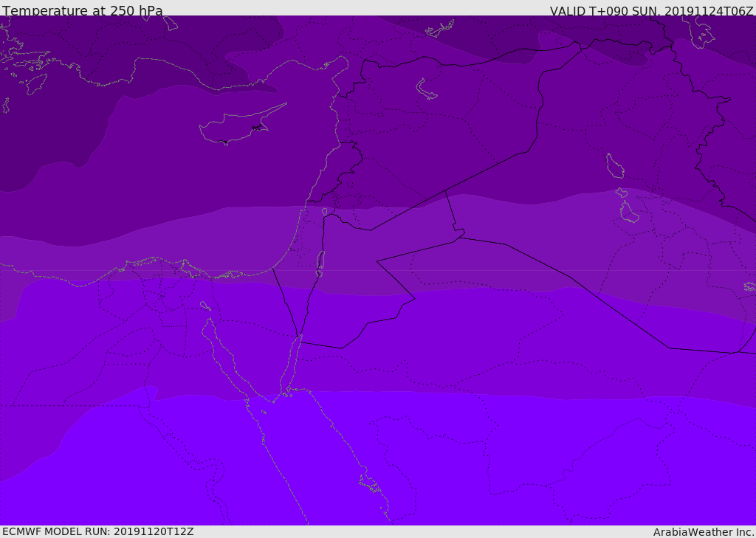Image resolution: width=756 pixels, height=538 pixels.
Task: Click the 'ECMWF MODEL RUN: 20191120T12Z' text
Action: 98,531
